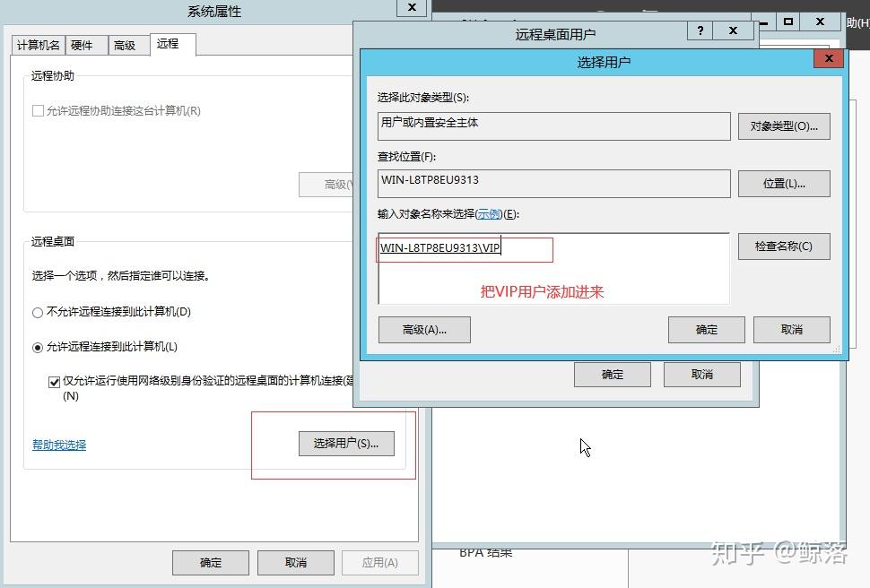870x588 pixels.
Task: Click the 示例 hyperlink
Action: pos(490,214)
